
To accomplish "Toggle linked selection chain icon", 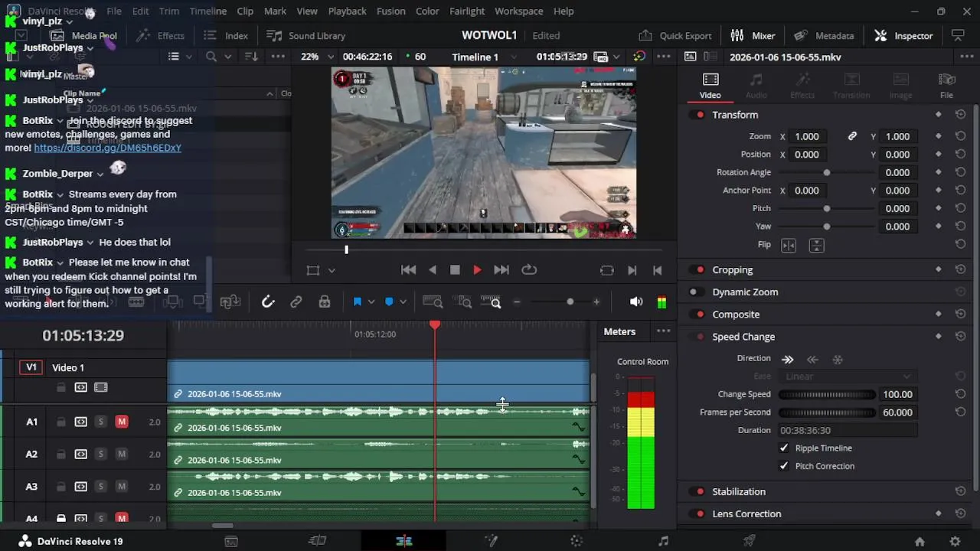I will coord(296,302).
